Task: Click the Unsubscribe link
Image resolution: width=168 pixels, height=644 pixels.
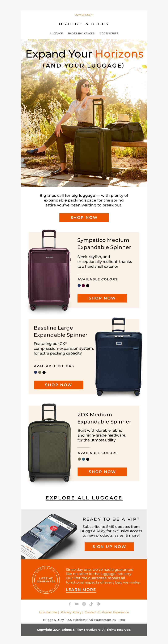Action: coord(48,612)
